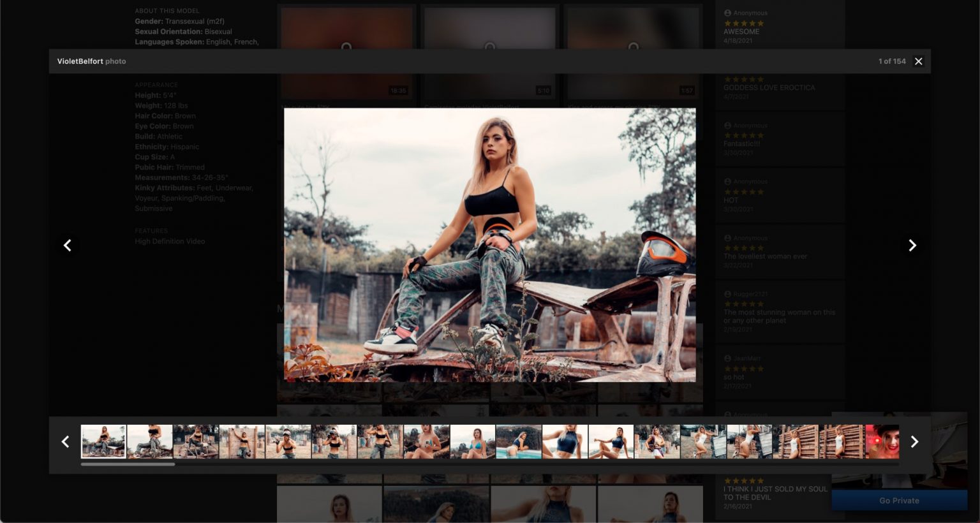The width and height of the screenshot is (980, 523).
Task: Click the 'GODDESS LOVE EROCTICA' review
Action: pyautogui.click(x=769, y=88)
